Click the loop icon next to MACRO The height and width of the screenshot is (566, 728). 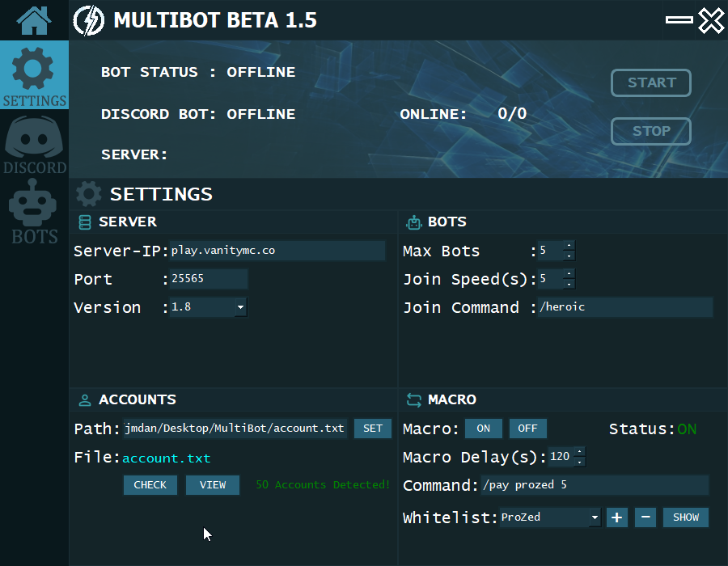[413, 399]
